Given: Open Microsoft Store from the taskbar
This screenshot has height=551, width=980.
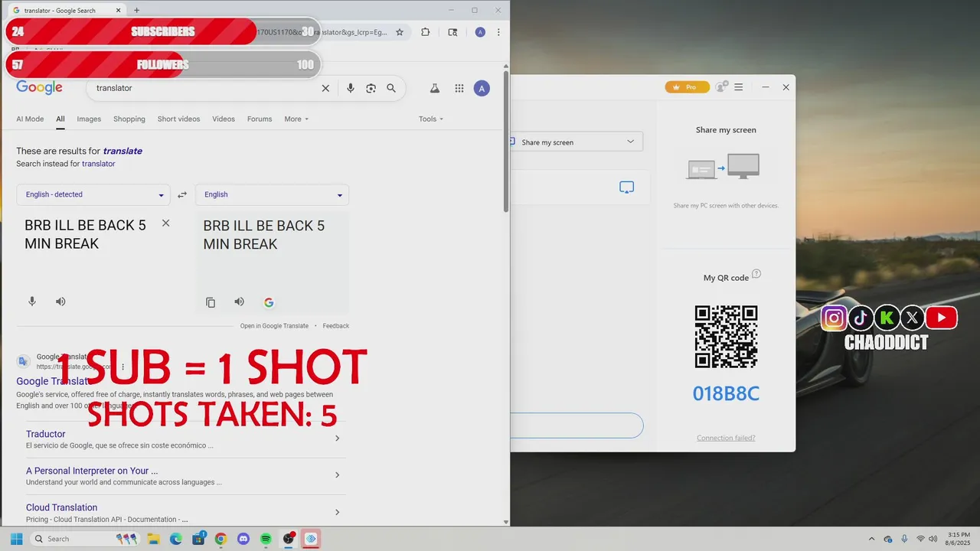Looking at the screenshot, I should click(198, 539).
